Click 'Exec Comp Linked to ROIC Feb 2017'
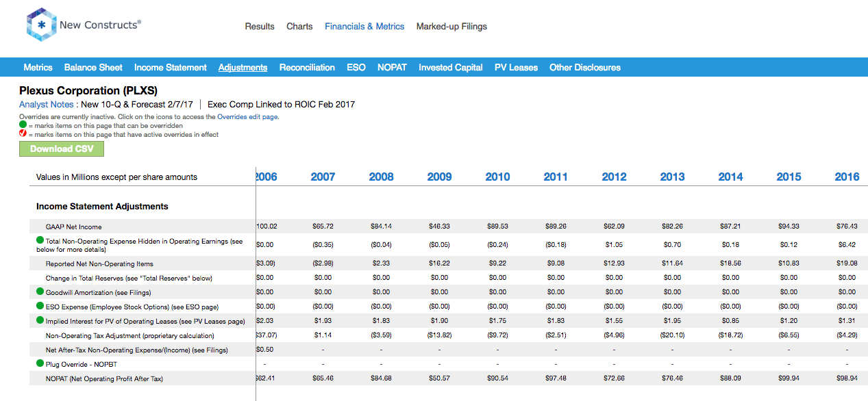Screen dimensions: 868x401 pos(281,105)
